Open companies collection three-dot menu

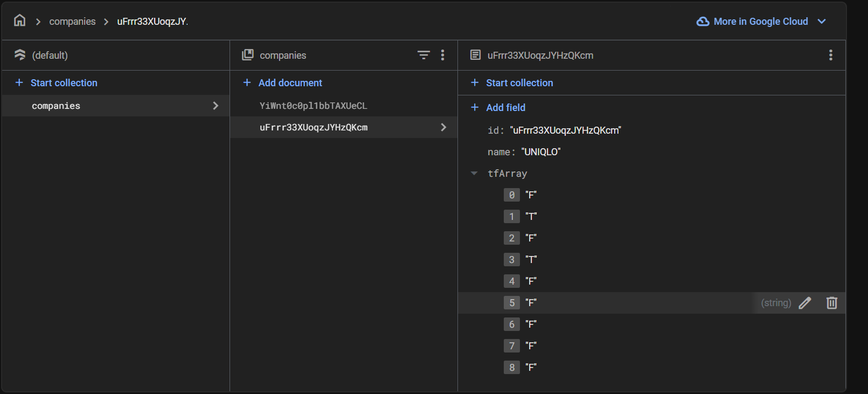point(442,55)
